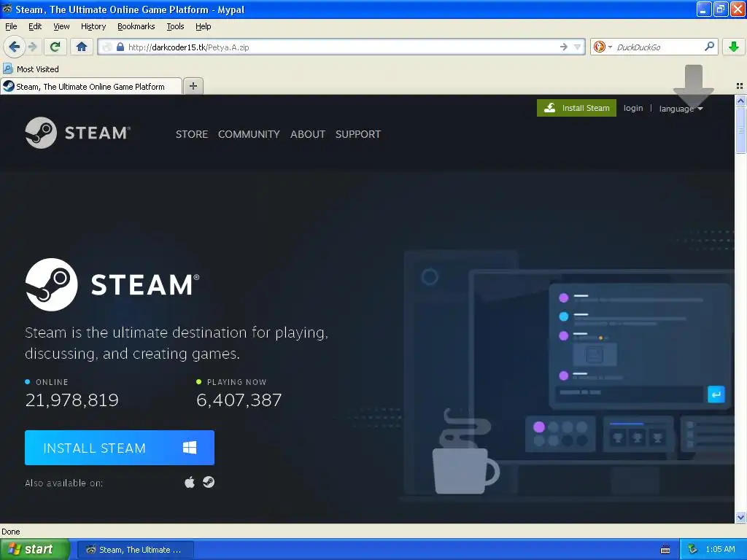Click the padlock icon in the address bar
This screenshot has height=560, width=747.
(x=120, y=47)
